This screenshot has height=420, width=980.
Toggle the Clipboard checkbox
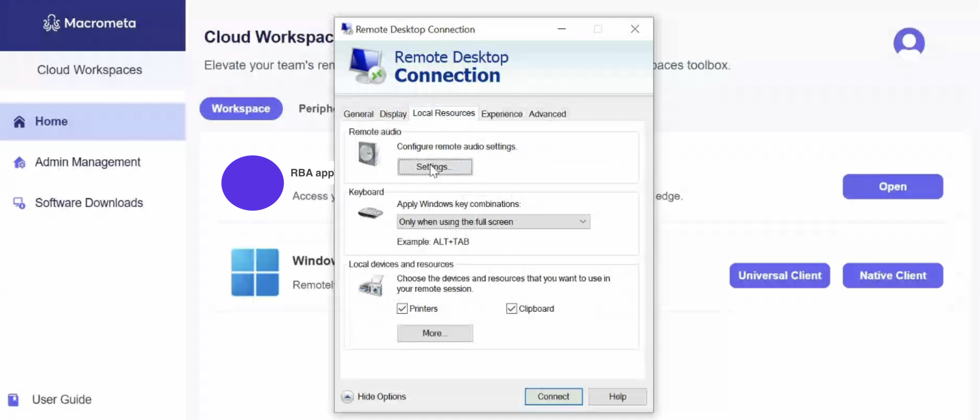pyautogui.click(x=511, y=308)
